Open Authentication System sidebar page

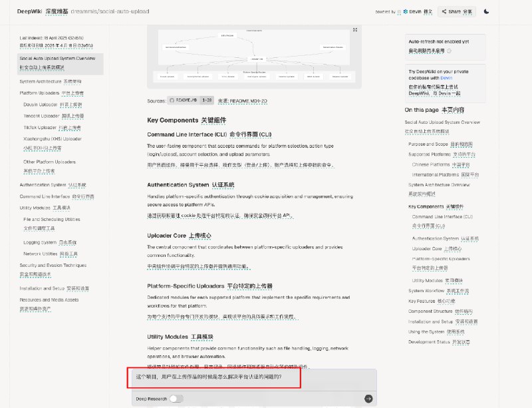[53, 185]
